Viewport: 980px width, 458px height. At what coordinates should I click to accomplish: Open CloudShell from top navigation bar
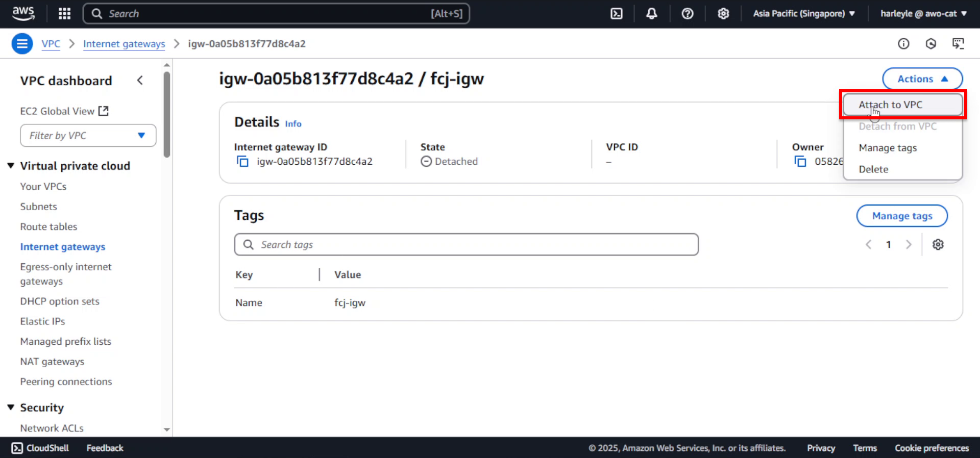pos(617,14)
